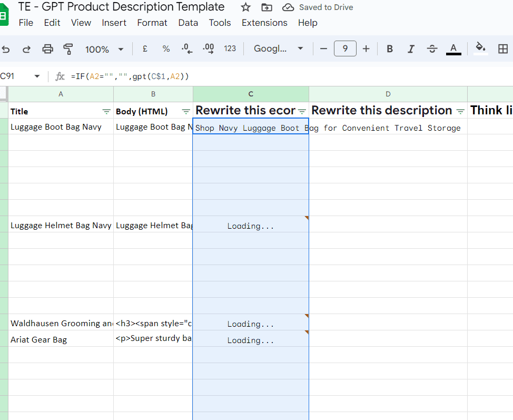This screenshot has width=513, height=420.
Task: Click the formula bar input
Action: click(x=291, y=76)
